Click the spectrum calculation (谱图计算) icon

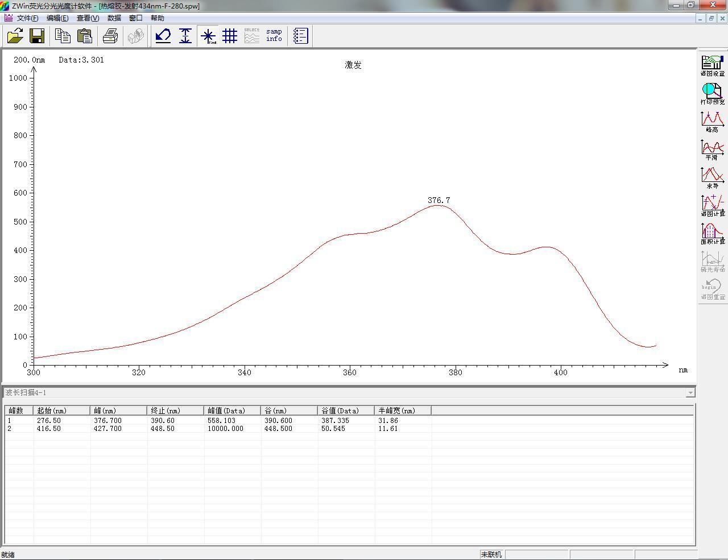[x=713, y=205]
